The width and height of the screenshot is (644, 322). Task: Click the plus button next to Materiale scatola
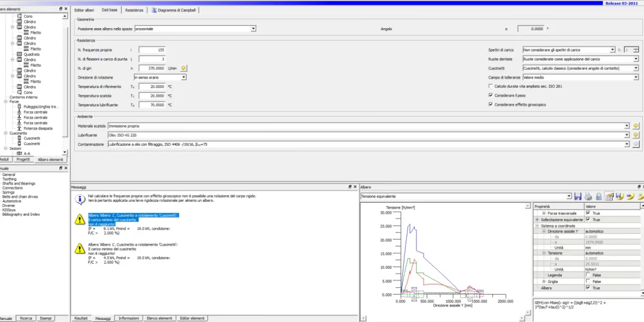click(636, 126)
